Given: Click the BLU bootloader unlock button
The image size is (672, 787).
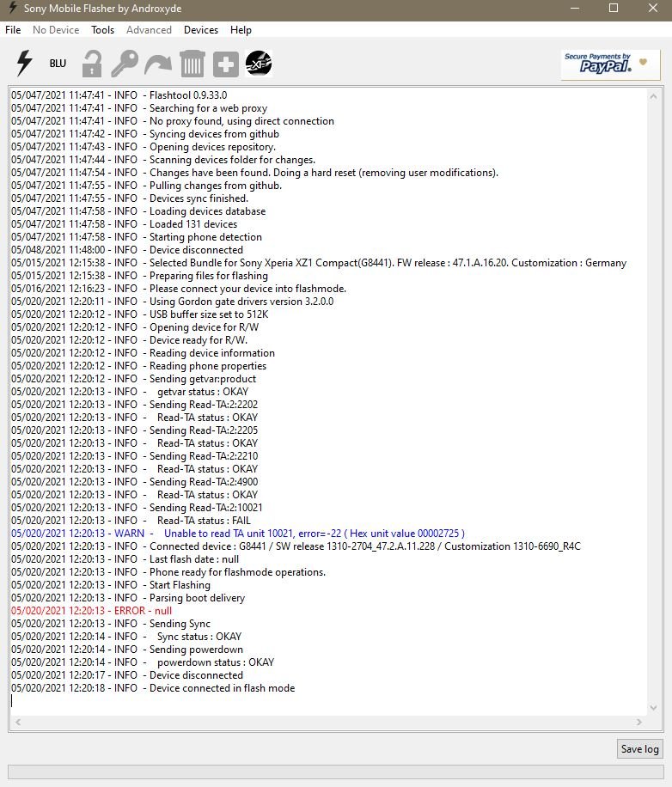Looking at the screenshot, I should tap(58, 64).
